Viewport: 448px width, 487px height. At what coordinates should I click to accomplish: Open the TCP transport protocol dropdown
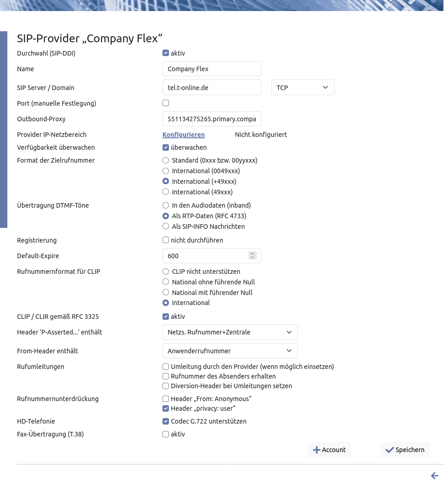tap(302, 87)
